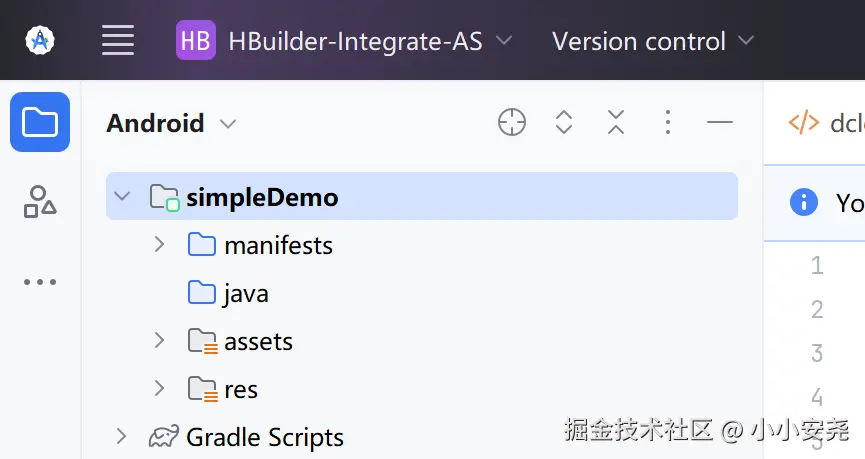This screenshot has height=459, width=865.
Task: Expand the Gradle Scripts node
Action: [122, 437]
